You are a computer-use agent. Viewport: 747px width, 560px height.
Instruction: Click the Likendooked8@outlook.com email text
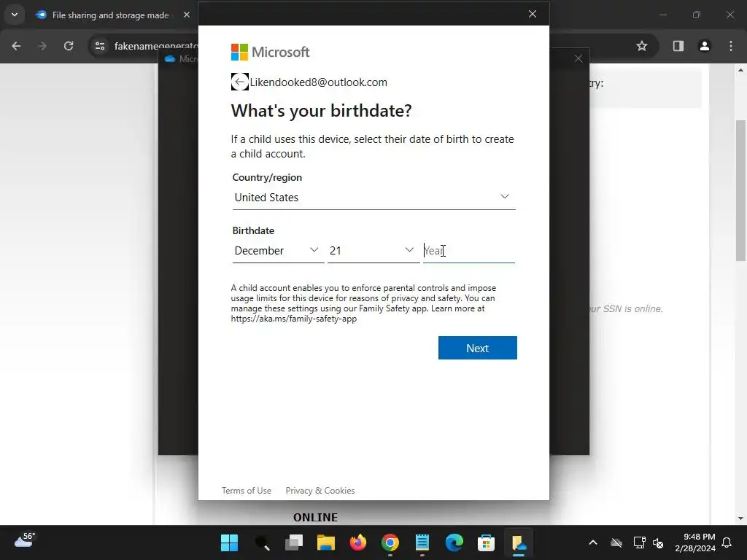pyautogui.click(x=319, y=82)
